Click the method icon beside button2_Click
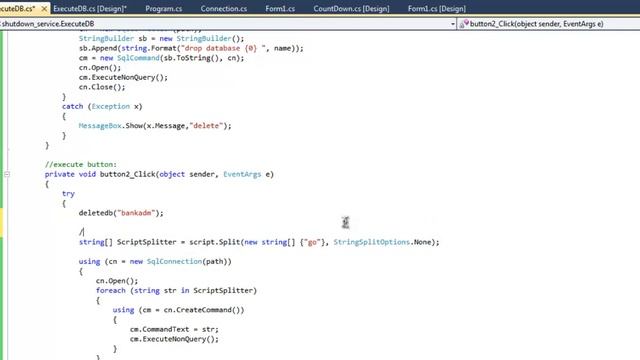Screen dimensions: 640x360 tap(464, 24)
